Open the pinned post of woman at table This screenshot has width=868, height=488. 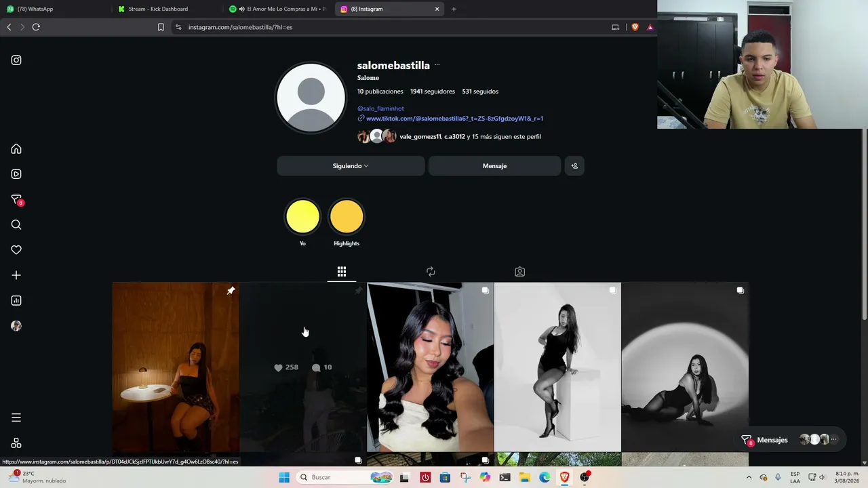(176, 367)
